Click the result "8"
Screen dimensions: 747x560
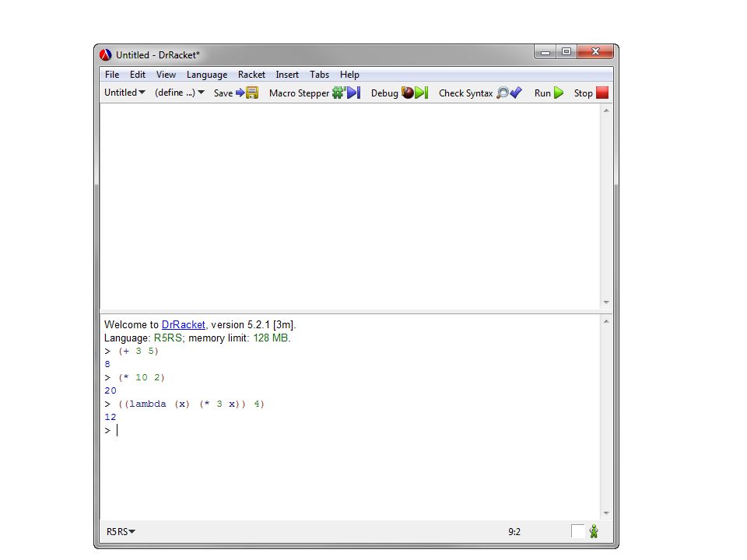[107, 364]
